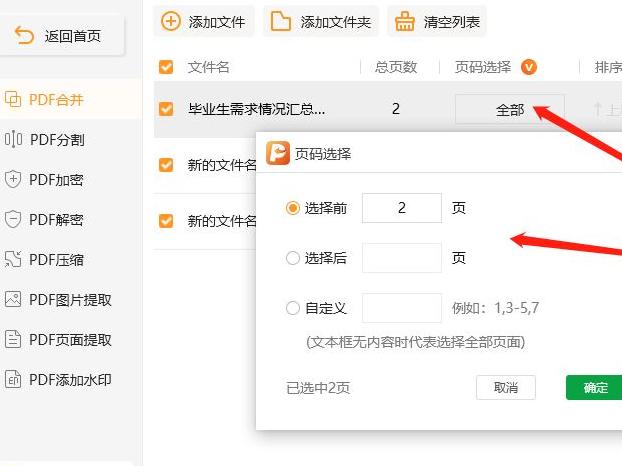The height and width of the screenshot is (466, 622).
Task: Switch to PDF加密 in the sidebar
Action: [71, 180]
